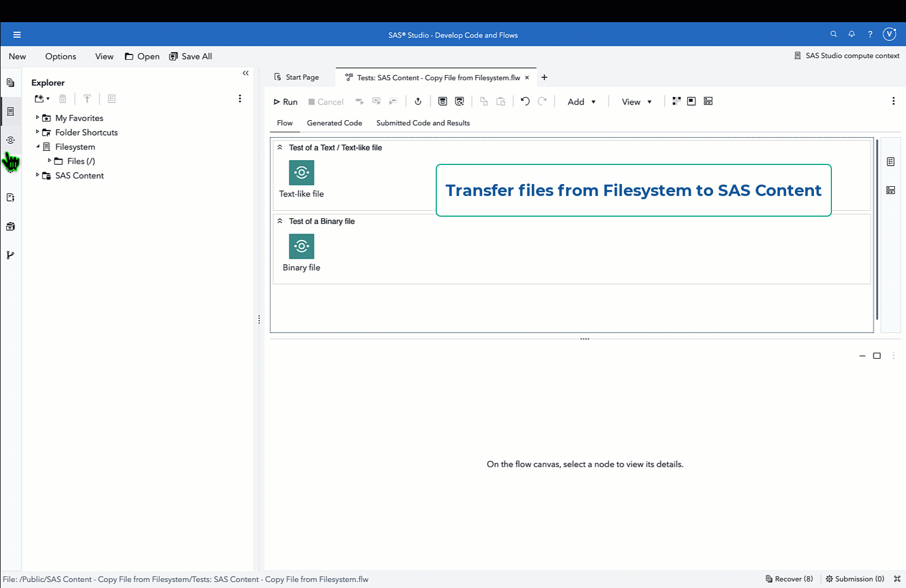Select the Explorer sidebar icon
This screenshot has height=588, width=906.
pos(10,112)
